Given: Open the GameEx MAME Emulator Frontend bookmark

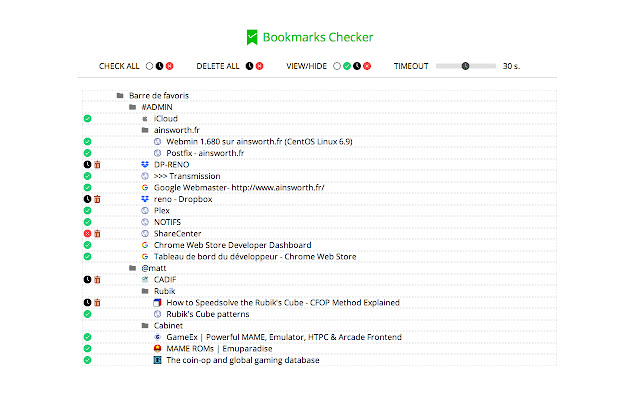Looking at the screenshot, I should [x=284, y=337].
